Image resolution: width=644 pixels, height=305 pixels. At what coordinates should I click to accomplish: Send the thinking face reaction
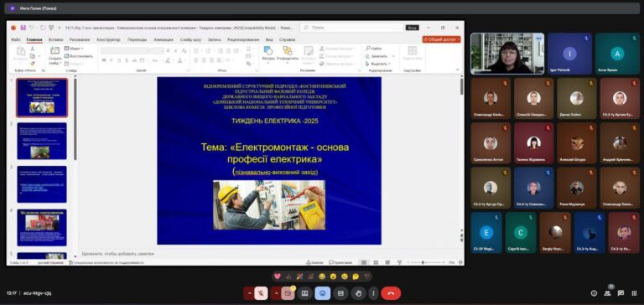tap(356, 277)
